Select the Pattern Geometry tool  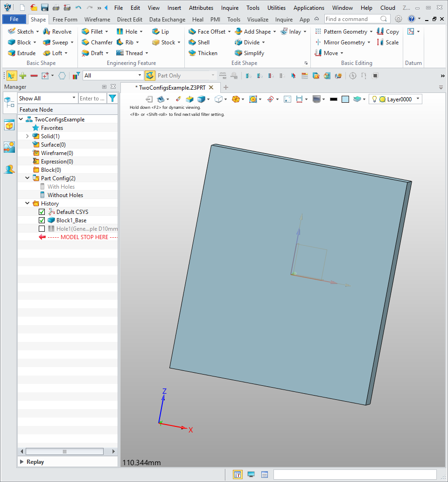(x=341, y=32)
